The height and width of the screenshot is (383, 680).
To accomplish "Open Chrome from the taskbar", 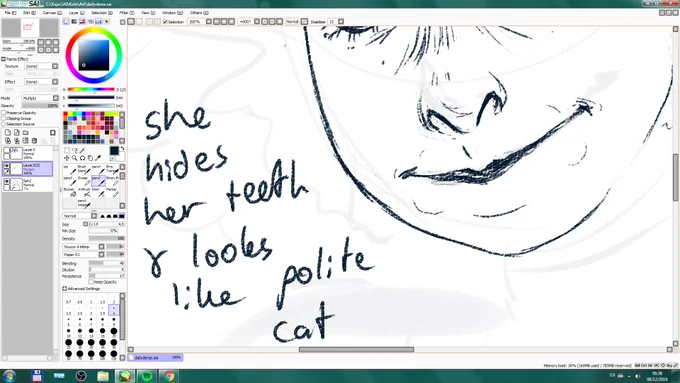I will tap(169, 376).
